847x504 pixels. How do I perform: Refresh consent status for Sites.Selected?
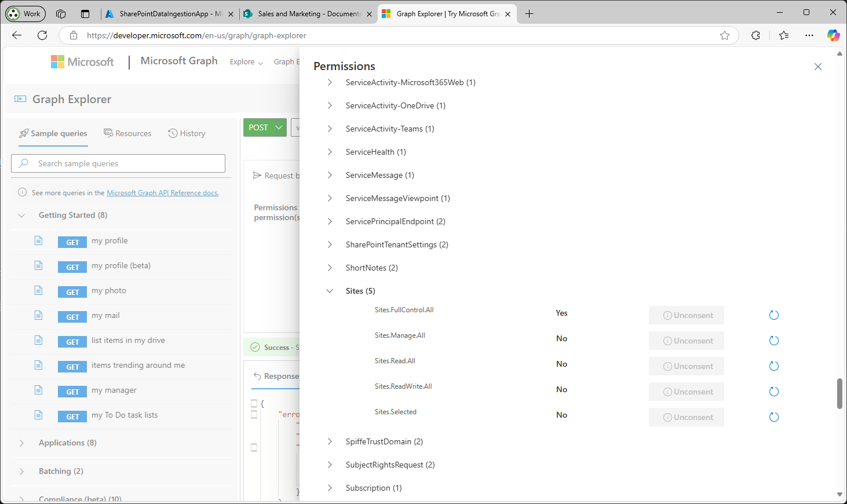774,417
